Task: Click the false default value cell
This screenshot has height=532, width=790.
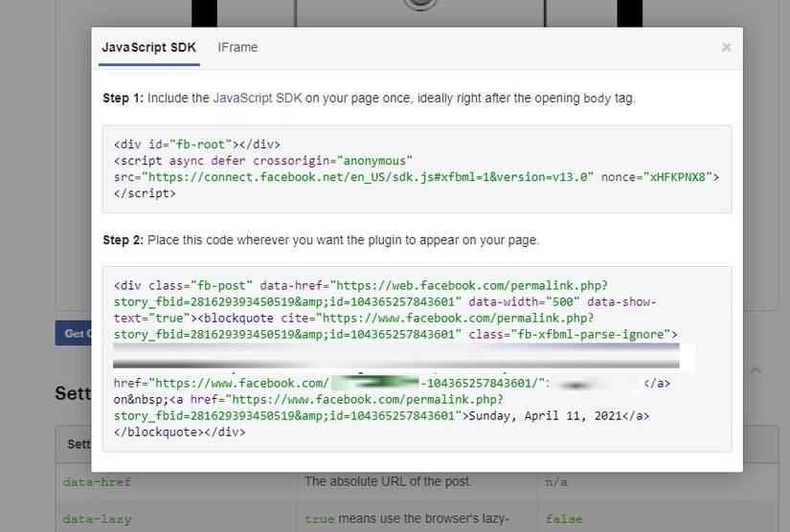Action: [564, 519]
